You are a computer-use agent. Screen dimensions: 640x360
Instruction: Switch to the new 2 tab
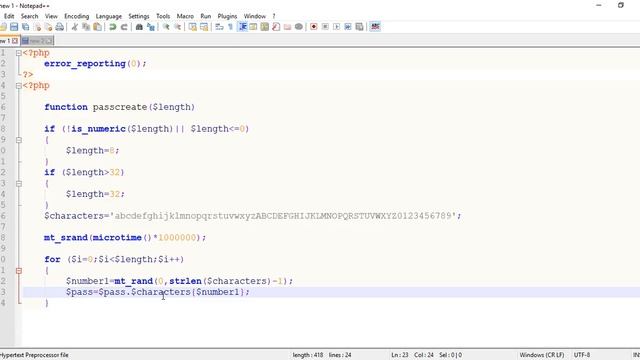point(37,41)
